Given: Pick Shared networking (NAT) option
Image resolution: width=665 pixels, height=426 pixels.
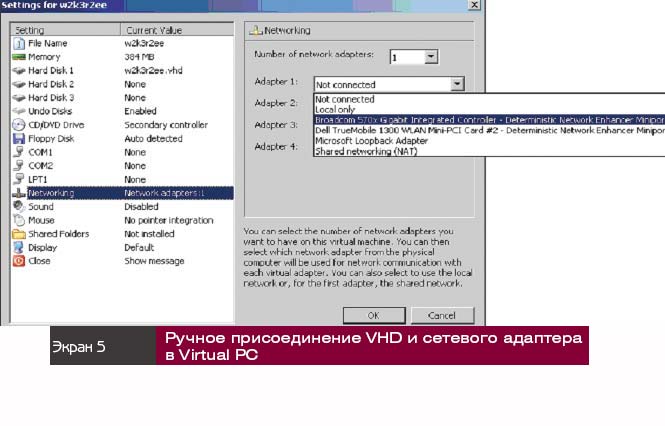Looking at the screenshot, I should pyautogui.click(x=367, y=151).
